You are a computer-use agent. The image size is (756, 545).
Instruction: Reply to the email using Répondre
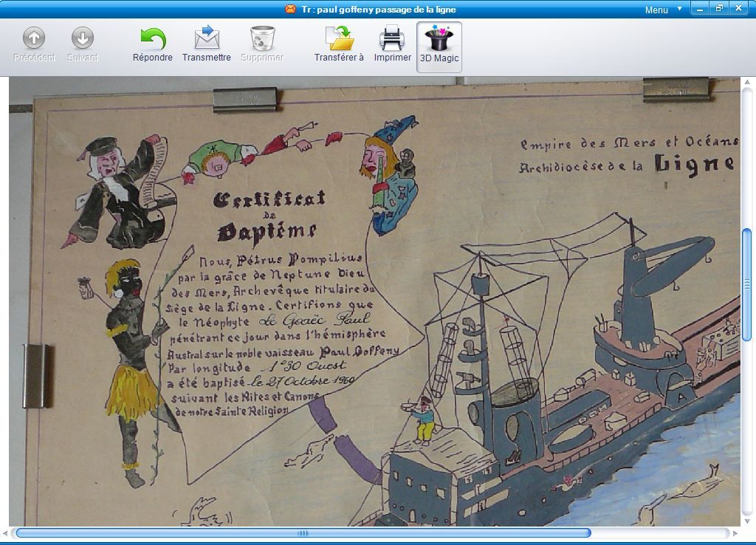[x=153, y=45]
